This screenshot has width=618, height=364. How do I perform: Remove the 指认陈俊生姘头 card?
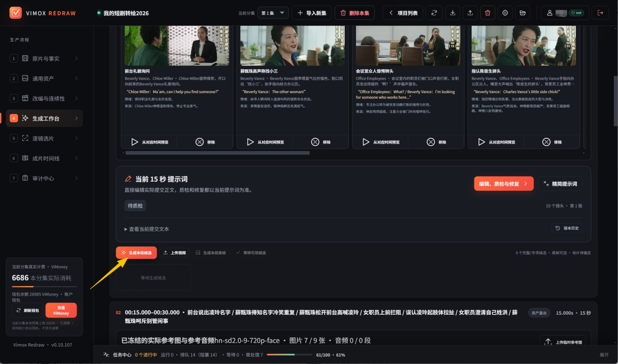click(x=552, y=142)
